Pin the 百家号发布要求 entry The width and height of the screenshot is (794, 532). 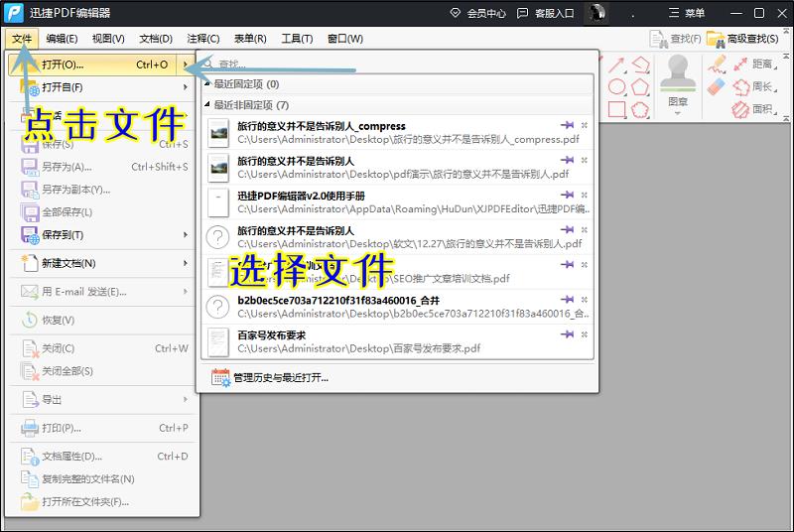pyautogui.click(x=568, y=334)
